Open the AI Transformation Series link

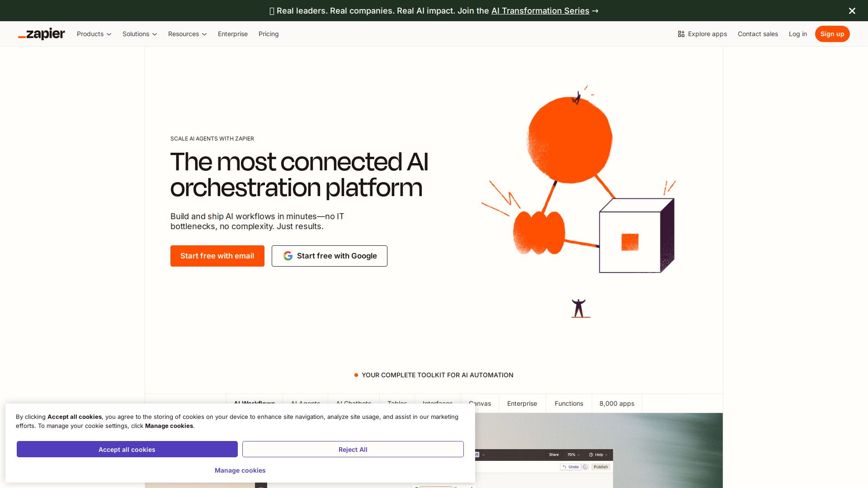[x=540, y=10]
